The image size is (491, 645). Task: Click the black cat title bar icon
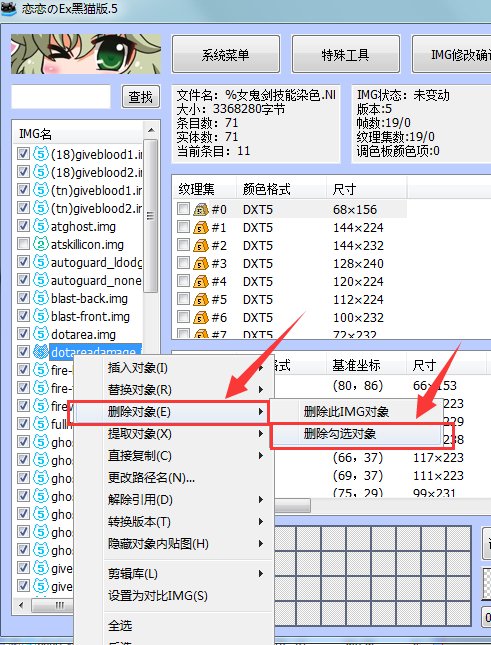click(x=9, y=8)
